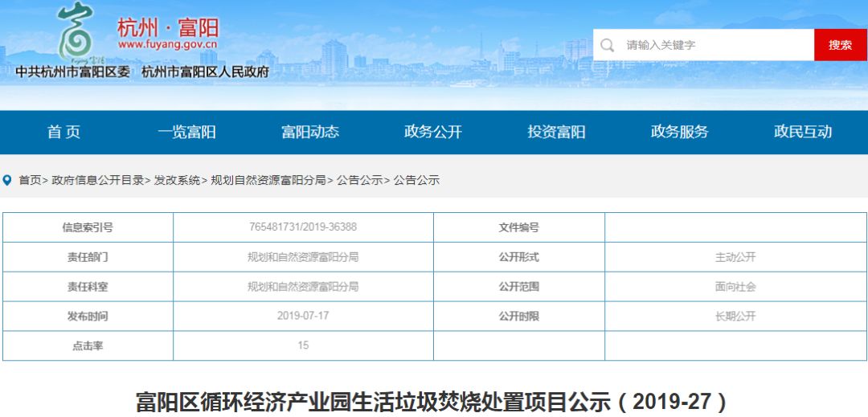Click the magnifier icon in search box
The height and width of the screenshot is (417, 868).
point(608,45)
